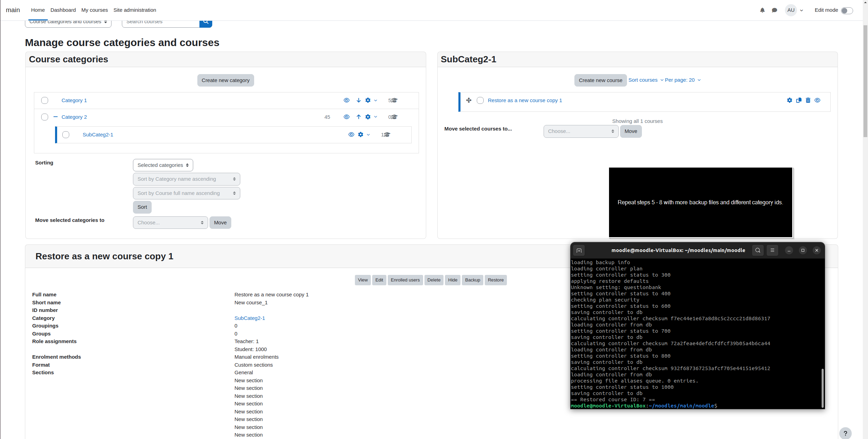This screenshot has height=439, width=868.
Task: Click terminal search icon
Action: (x=758, y=250)
